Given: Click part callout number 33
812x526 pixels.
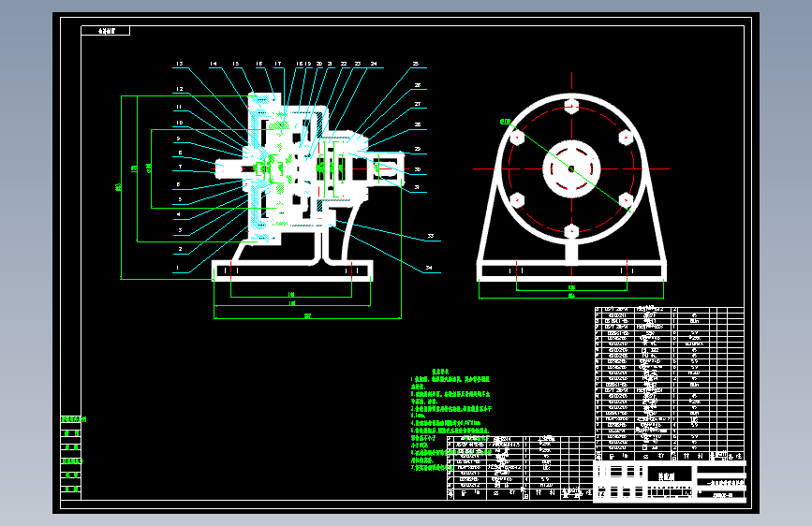Looking at the screenshot, I should (430, 236).
